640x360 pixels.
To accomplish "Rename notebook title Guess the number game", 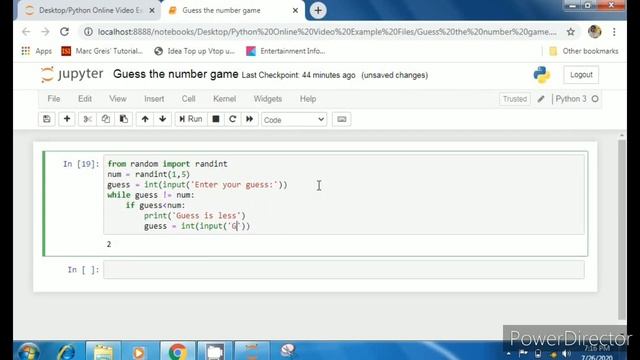I will [x=176, y=74].
